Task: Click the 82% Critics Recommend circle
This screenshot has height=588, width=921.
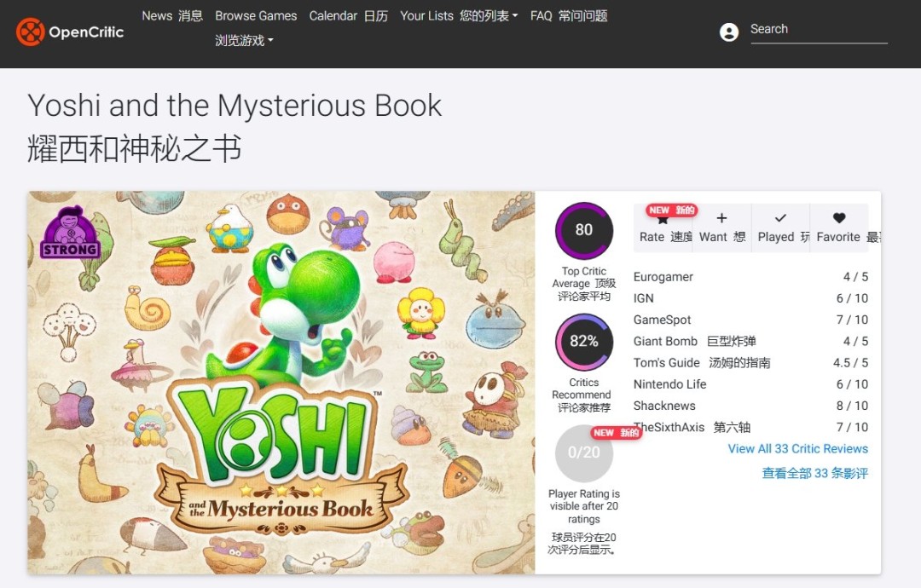Action: coord(584,342)
